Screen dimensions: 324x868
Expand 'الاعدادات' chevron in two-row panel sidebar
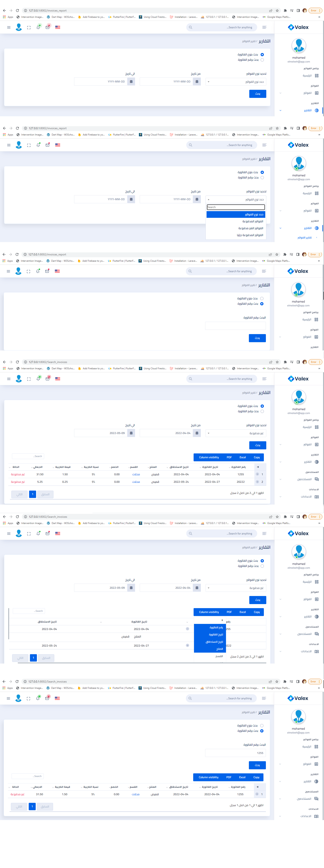point(280,497)
